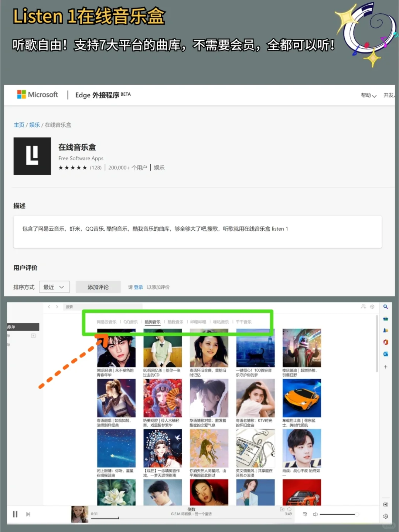The height and width of the screenshot is (532, 399).
Task: Seek on the song progress bar
Action: pyautogui.click(x=191, y=518)
